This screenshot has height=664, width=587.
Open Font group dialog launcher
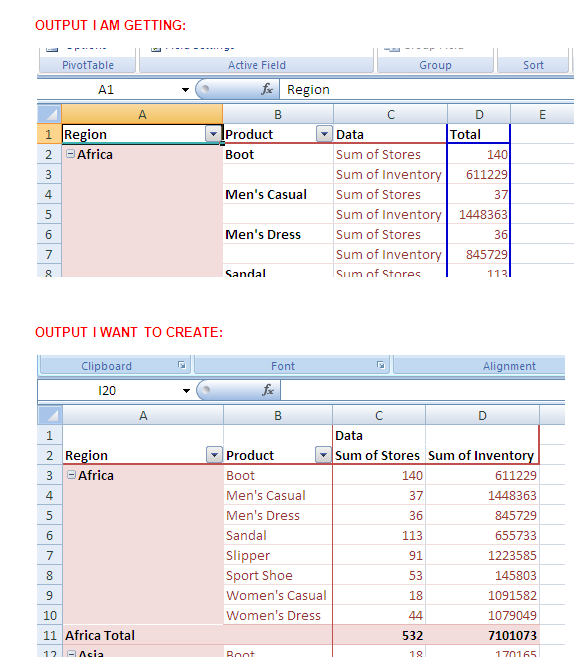click(381, 365)
